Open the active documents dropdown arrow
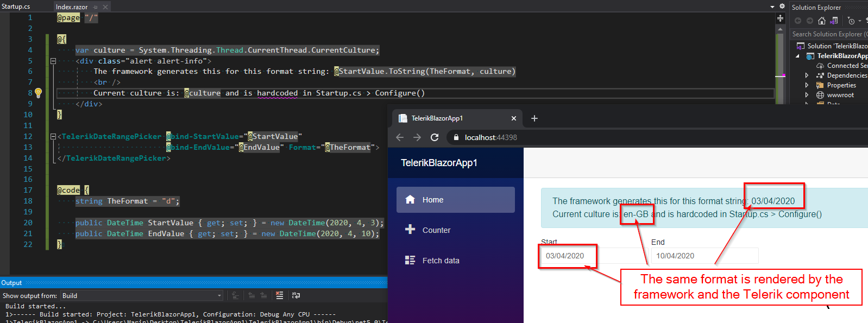 (x=772, y=7)
